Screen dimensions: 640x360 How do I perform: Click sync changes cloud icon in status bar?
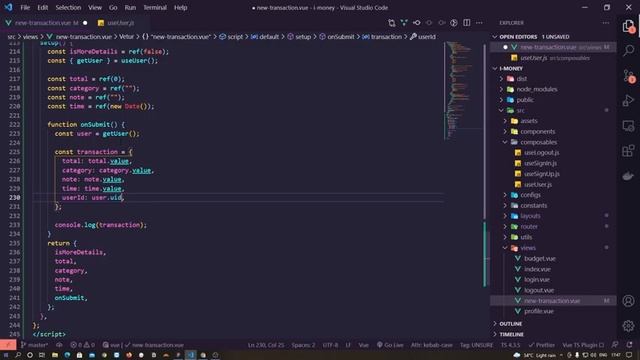click(59, 345)
